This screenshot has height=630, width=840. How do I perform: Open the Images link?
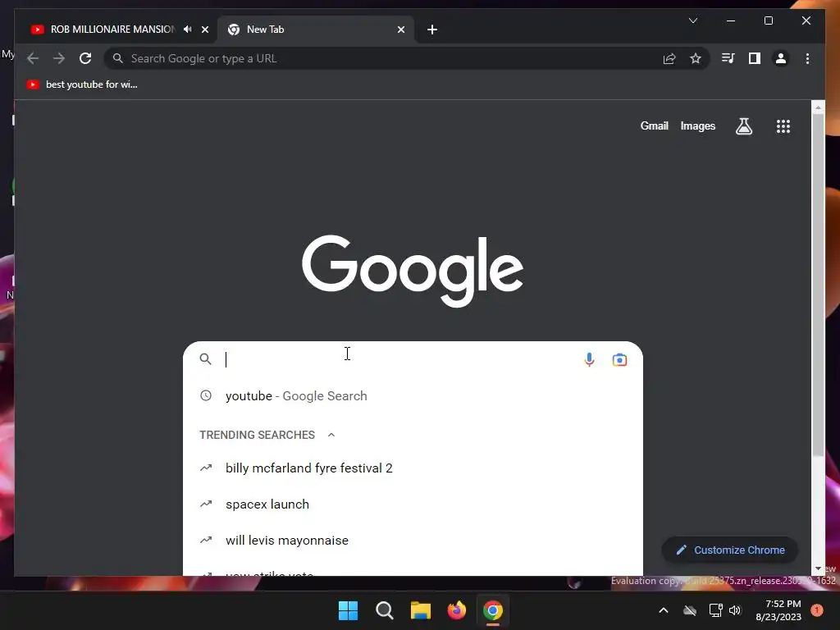(x=697, y=126)
